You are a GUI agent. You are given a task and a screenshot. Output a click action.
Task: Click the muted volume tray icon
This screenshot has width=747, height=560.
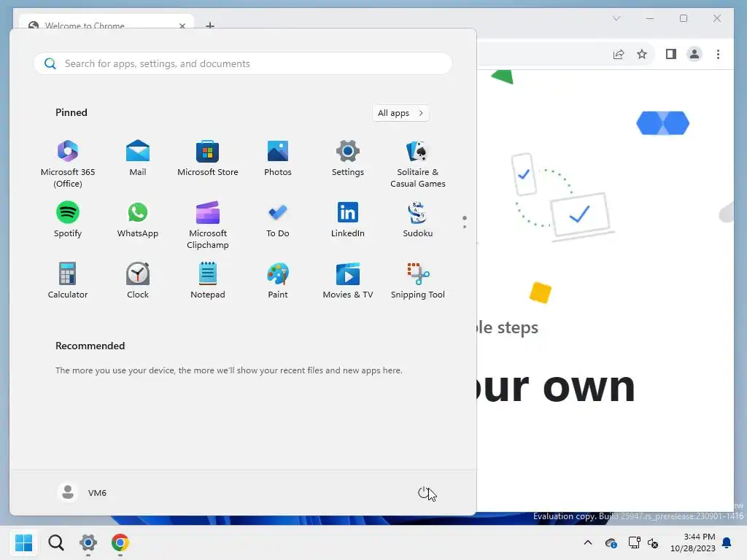[x=653, y=542]
